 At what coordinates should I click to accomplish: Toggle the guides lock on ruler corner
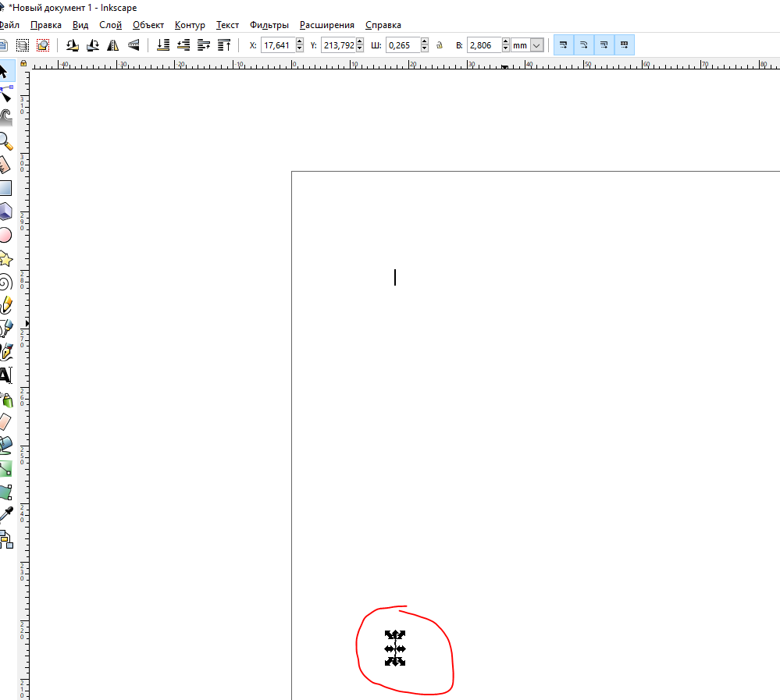[x=23, y=64]
